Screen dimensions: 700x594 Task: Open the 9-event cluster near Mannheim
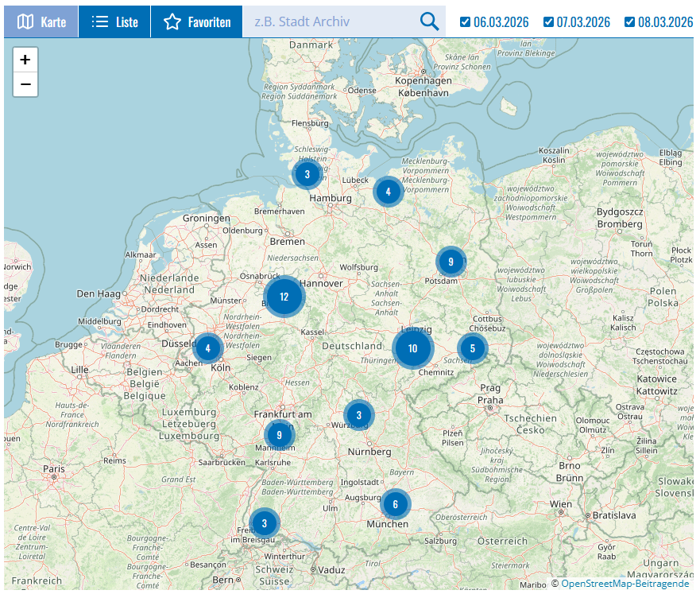(x=279, y=434)
